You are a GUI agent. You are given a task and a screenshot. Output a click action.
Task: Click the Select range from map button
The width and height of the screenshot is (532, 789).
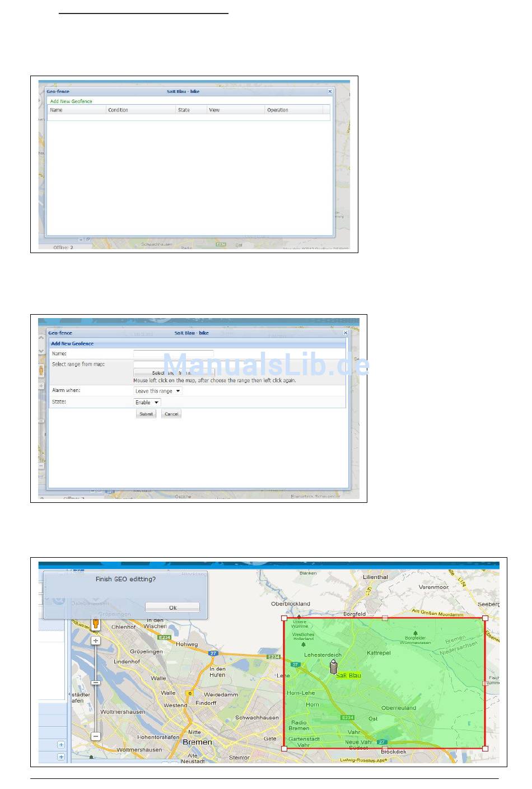point(174,373)
